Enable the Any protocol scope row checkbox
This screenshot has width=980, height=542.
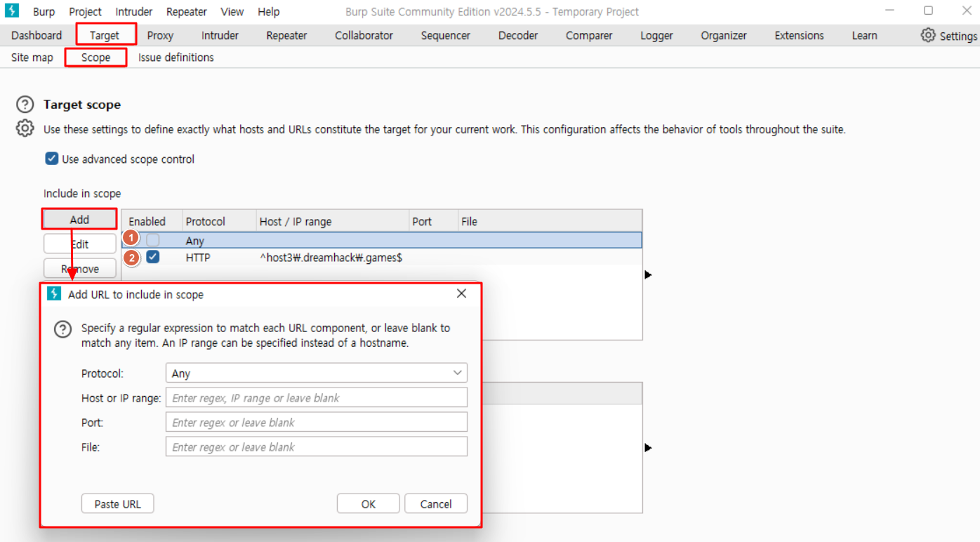click(x=152, y=241)
